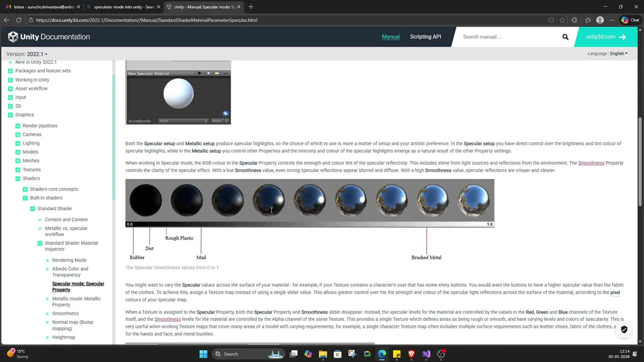Expand the Working in Unity node
Screen dimensions: 644x362
[10, 80]
